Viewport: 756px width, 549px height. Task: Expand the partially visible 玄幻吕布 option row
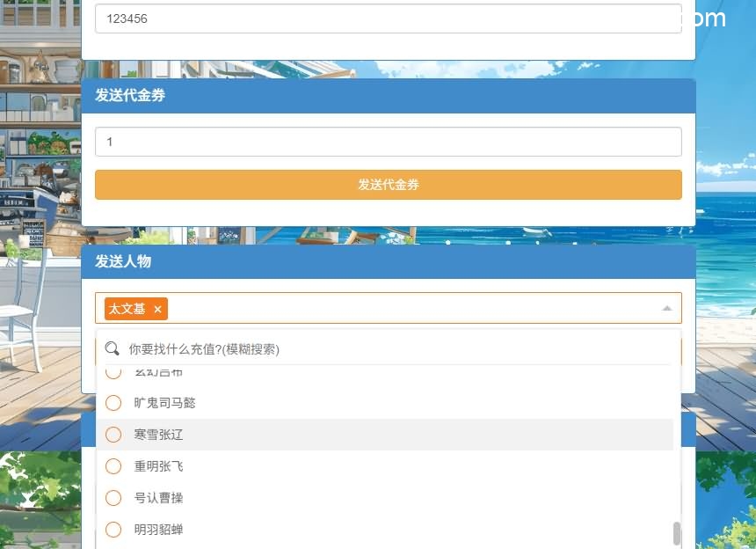tap(159, 370)
